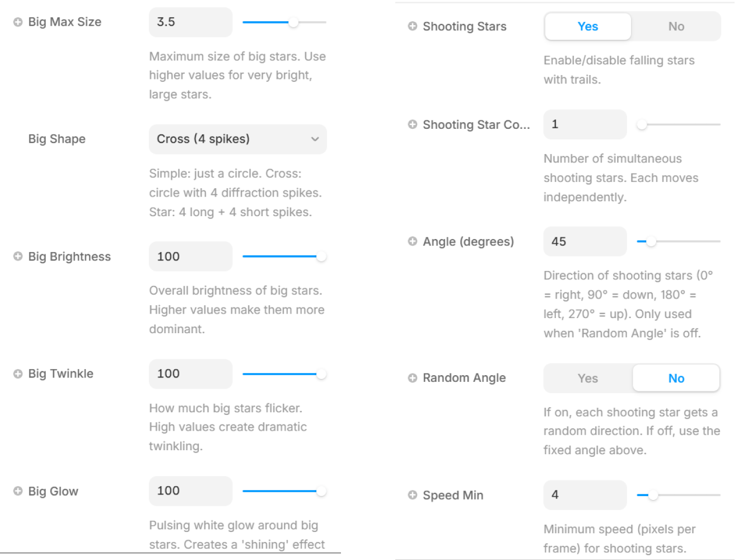Click the plus icon beside Shooting Star Count
The image size is (748, 560).
coord(413,124)
